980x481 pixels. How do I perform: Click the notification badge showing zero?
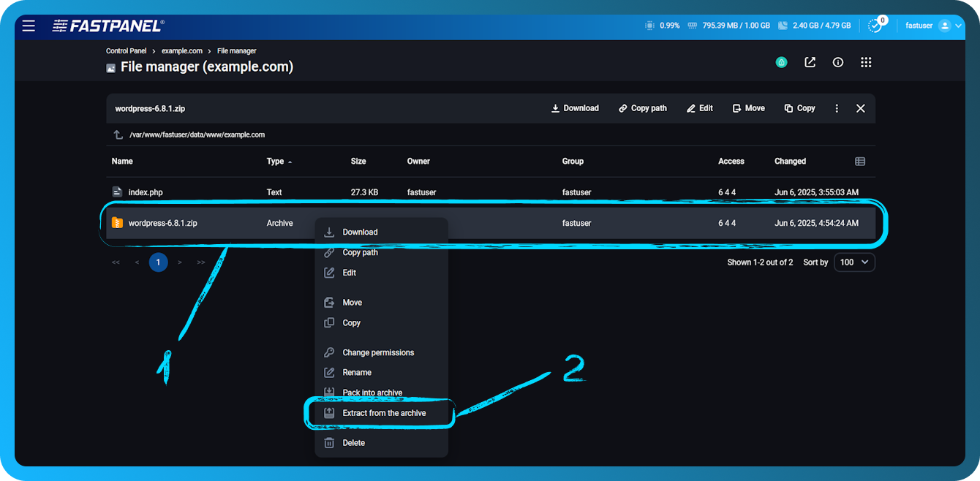[875, 25]
